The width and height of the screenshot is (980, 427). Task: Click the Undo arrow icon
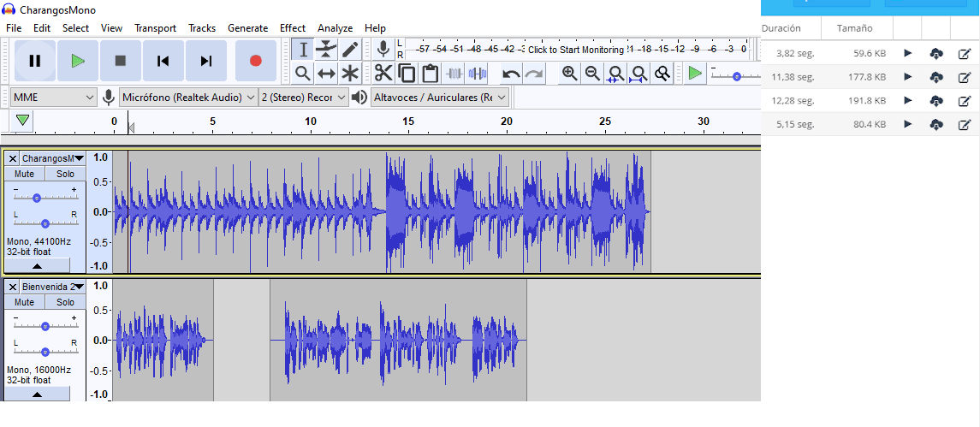[x=511, y=74]
